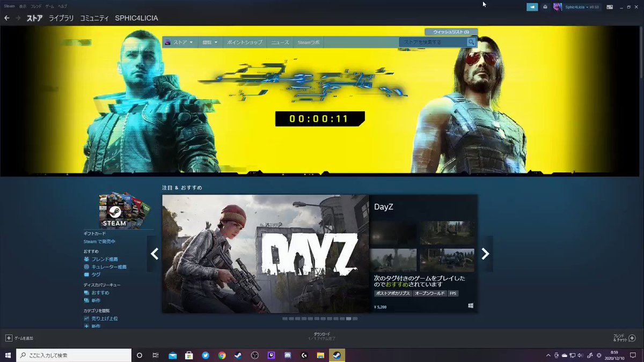
Task: Select the last carousel page indicator
Action: point(355,319)
